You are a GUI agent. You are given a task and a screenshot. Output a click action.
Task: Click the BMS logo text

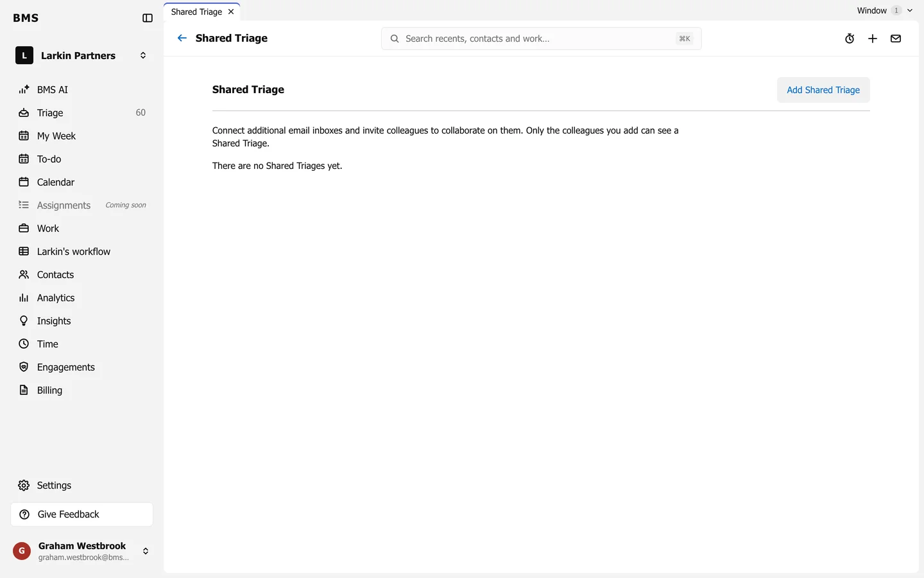pos(26,18)
